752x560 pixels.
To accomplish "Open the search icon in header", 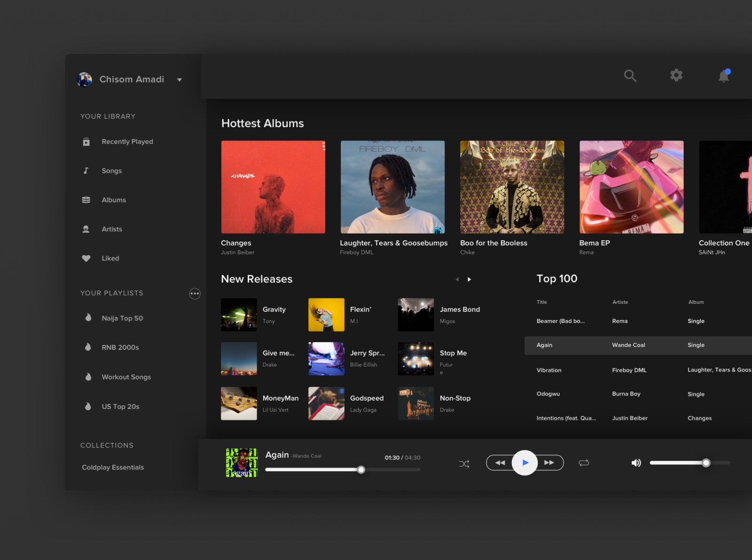I will click(630, 76).
